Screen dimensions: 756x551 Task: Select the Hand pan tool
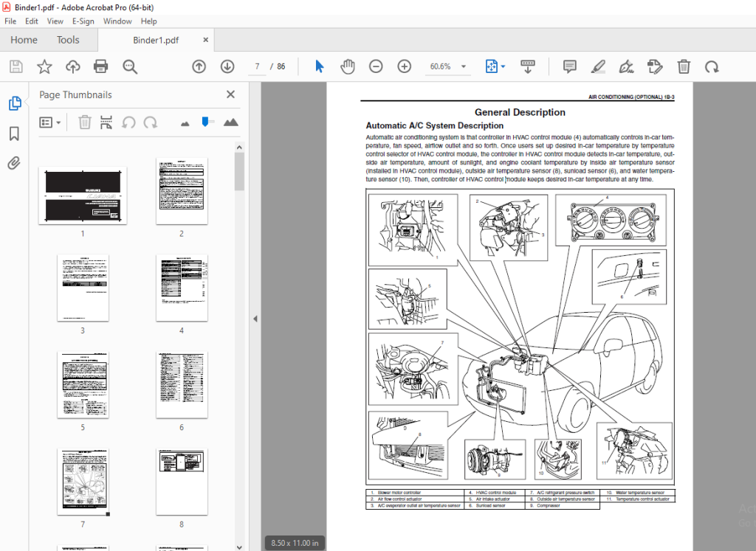(x=347, y=66)
